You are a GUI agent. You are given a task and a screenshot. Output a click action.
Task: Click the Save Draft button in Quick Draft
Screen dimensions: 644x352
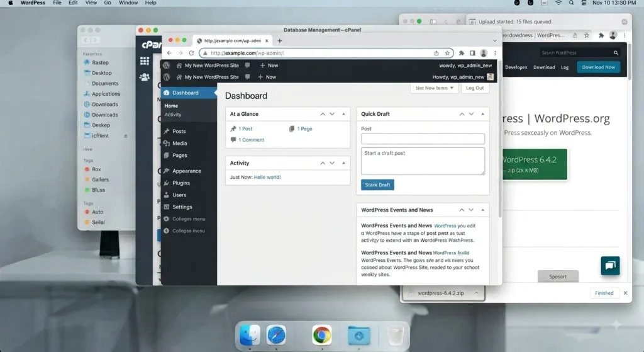[377, 185]
